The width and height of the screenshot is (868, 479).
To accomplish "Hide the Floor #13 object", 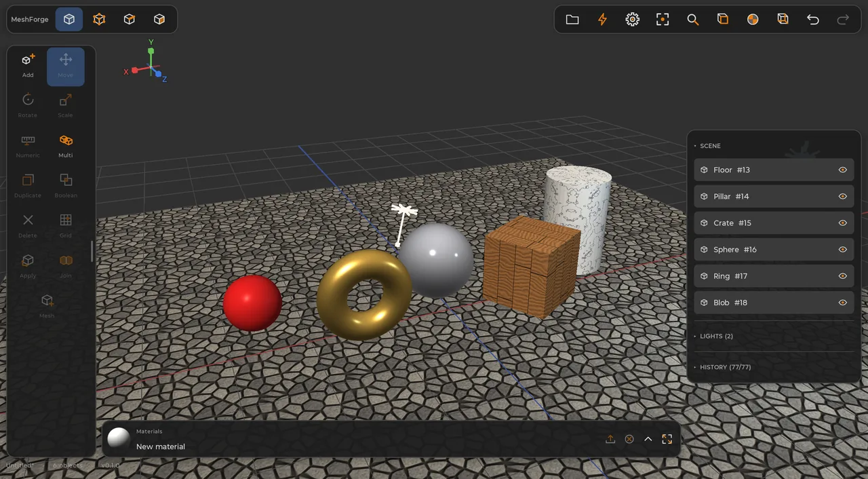I will point(843,170).
